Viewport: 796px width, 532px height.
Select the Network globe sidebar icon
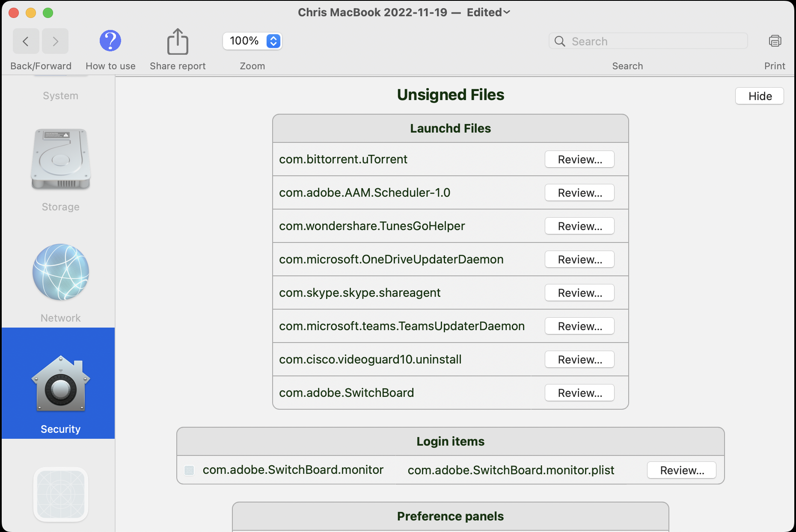61,272
